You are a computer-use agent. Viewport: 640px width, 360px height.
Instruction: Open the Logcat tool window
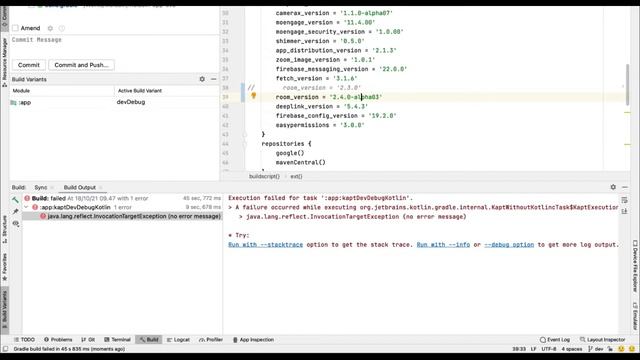tap(178, 340)
